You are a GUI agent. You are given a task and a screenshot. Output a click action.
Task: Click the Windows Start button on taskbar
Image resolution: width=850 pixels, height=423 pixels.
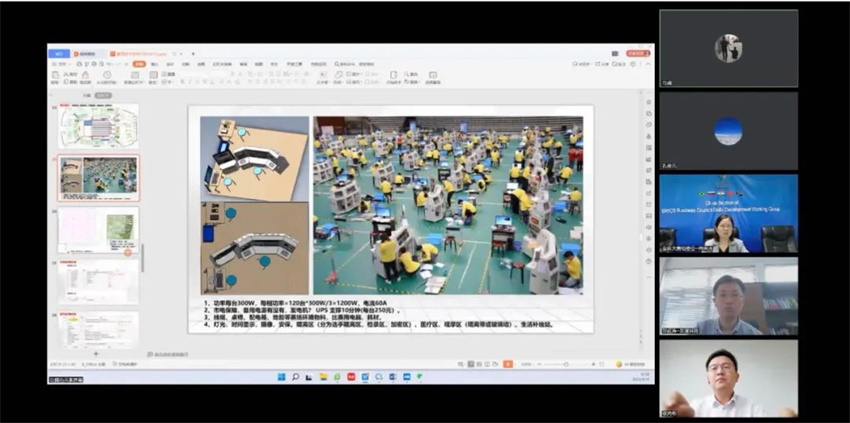[281, 376]
